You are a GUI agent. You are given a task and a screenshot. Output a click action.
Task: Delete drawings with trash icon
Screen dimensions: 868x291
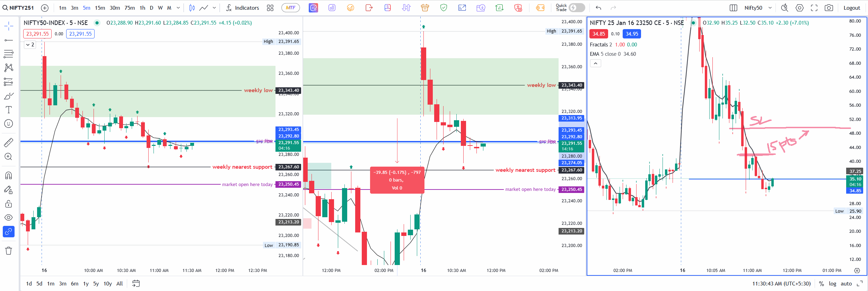click(9, 250)
